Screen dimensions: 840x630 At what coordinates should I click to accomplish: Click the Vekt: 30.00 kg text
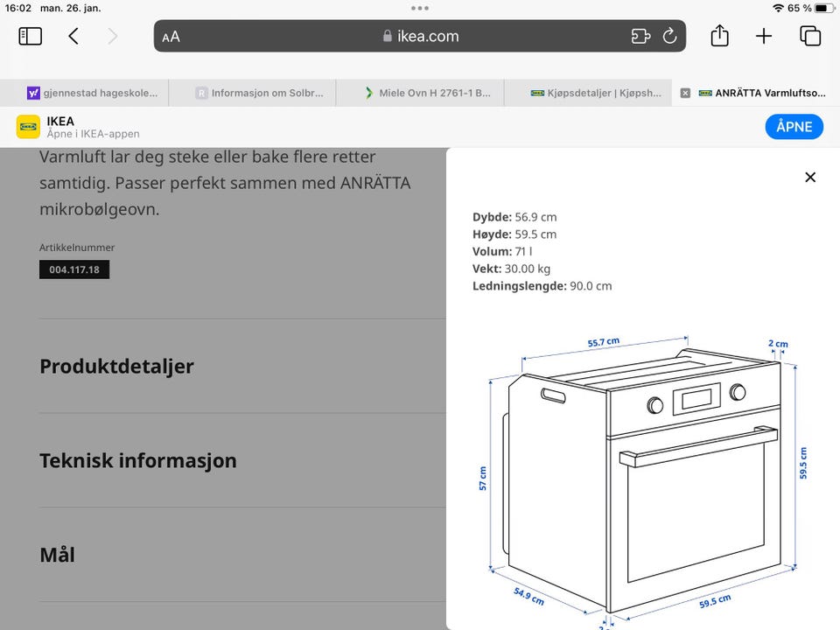[511, 269]
